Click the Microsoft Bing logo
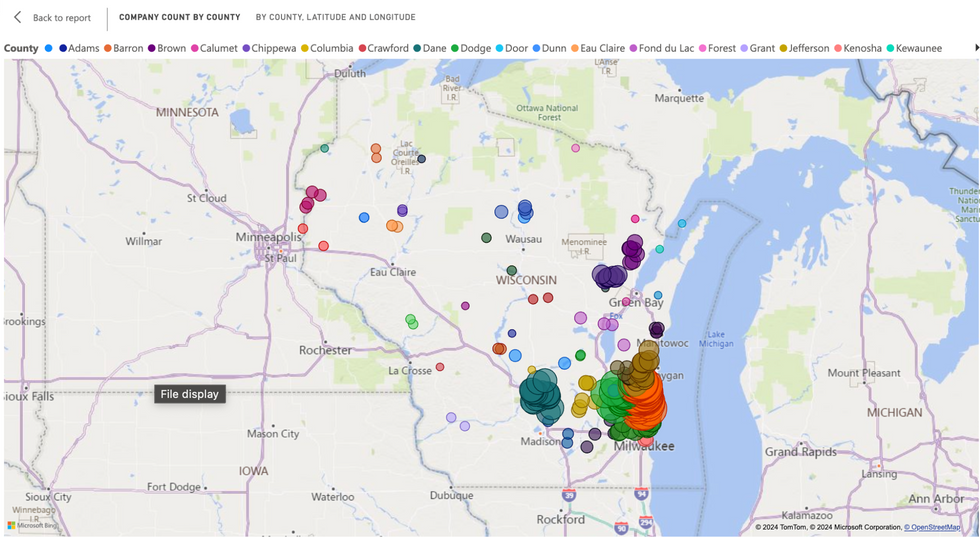Image resolution: width=980 pixels, height=537 pixels. click(x=32, y=526)
